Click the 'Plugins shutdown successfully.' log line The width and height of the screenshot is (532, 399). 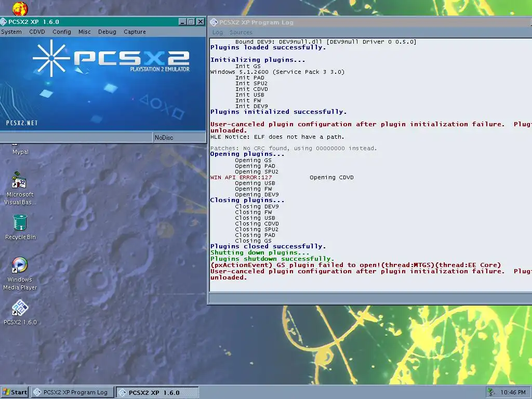272,259
